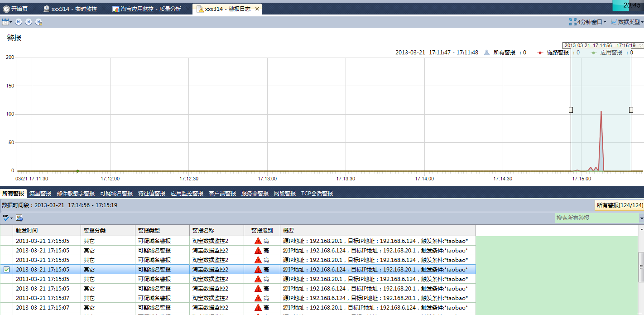This screenshot has width=644, height=315.
Task: Sort by the 概要 column header
Action: click(x=378, y=231)
